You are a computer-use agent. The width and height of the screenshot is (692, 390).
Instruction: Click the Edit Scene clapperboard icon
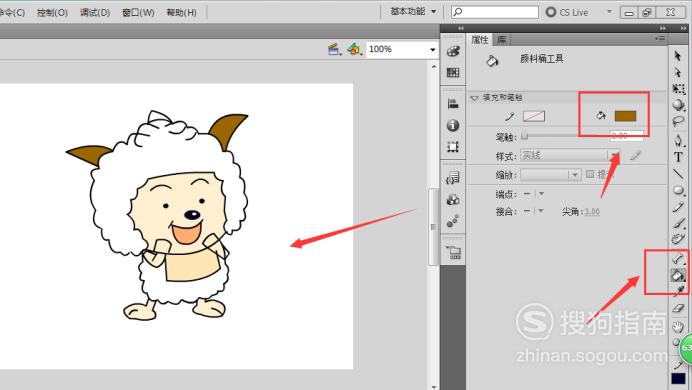point(335,49)
